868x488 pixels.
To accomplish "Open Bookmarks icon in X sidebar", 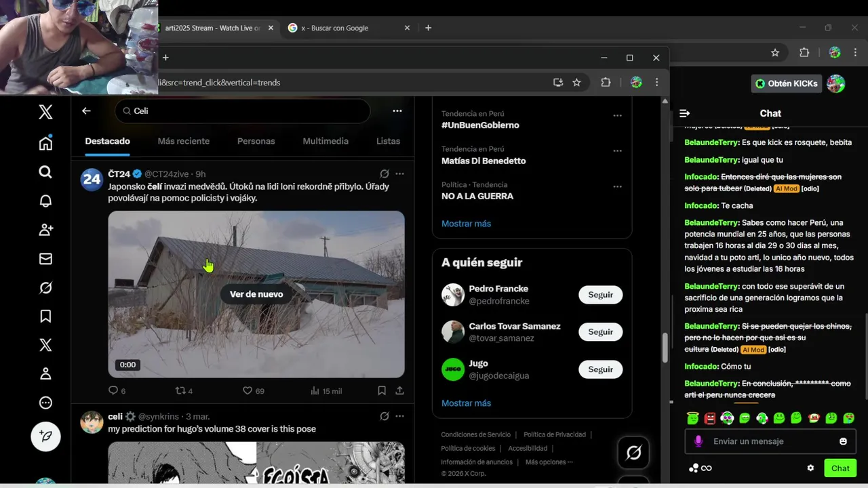I will 45,316.
